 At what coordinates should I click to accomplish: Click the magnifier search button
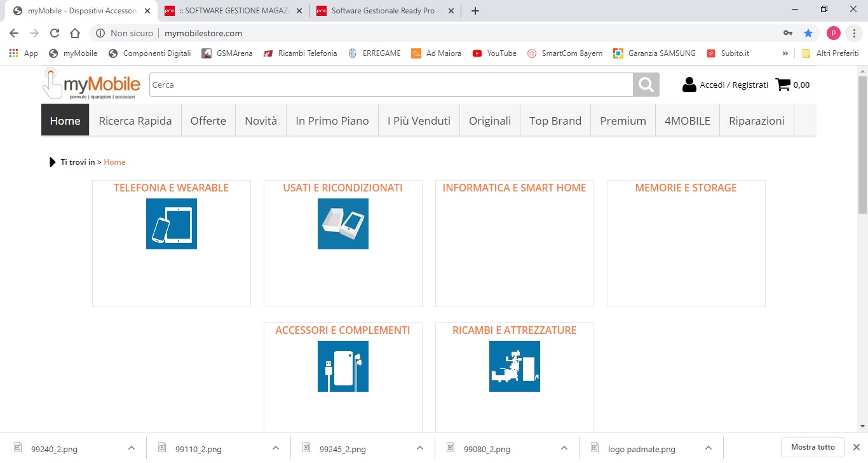click(646, 85)
